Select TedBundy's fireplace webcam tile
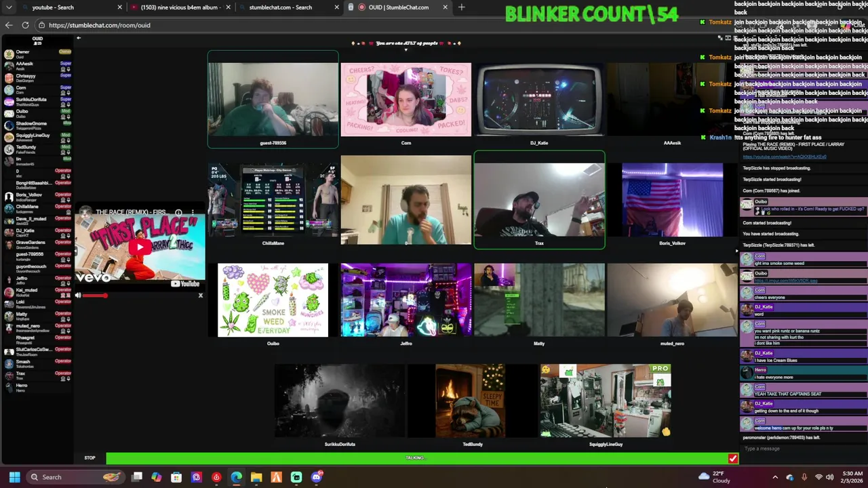868x488 pixels. (x=472, y=401)
